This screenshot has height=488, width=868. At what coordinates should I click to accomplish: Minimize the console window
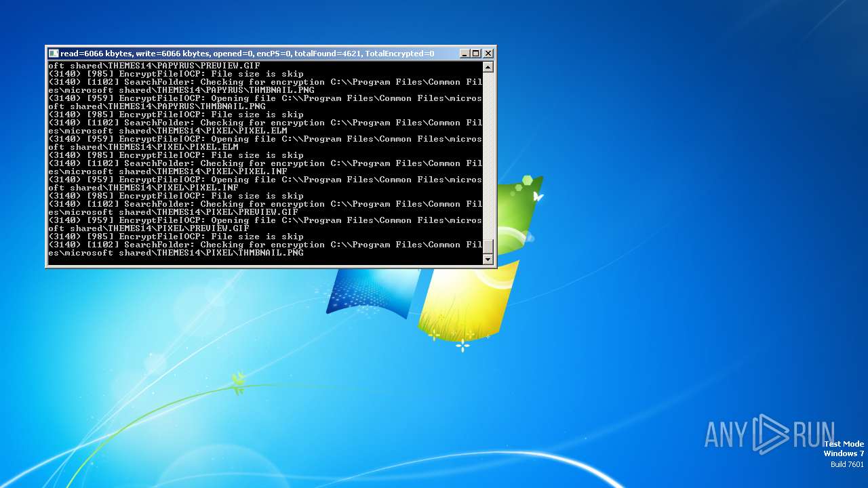pos(465,54)
